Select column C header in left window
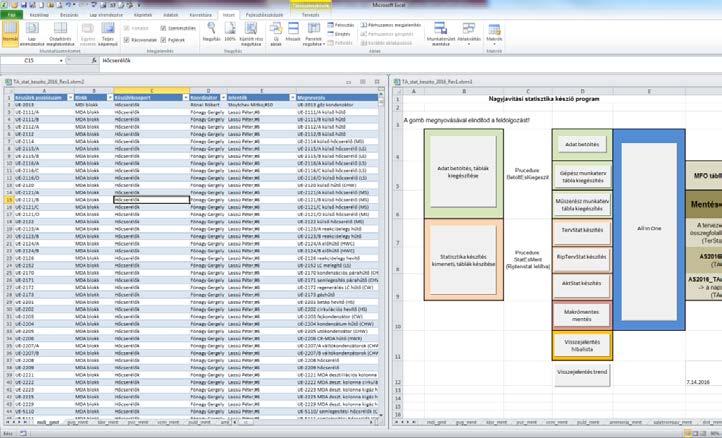The width and height of the screenshot is (722, 438). [151, 91]
